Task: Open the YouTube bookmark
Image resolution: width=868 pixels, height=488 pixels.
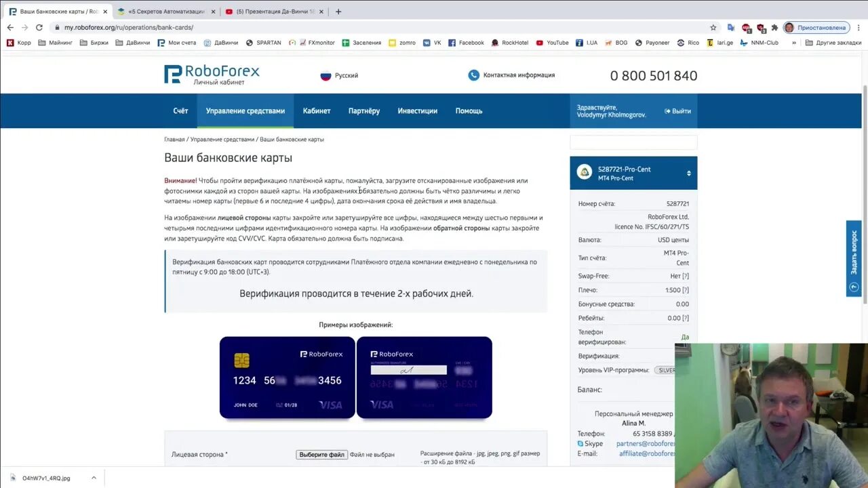Action: [552, 43]
